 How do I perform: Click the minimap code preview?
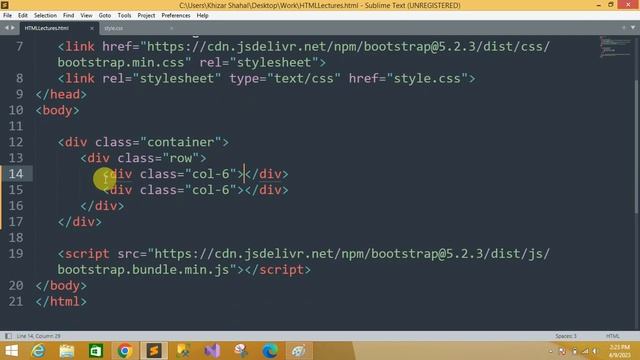(616, 47)
